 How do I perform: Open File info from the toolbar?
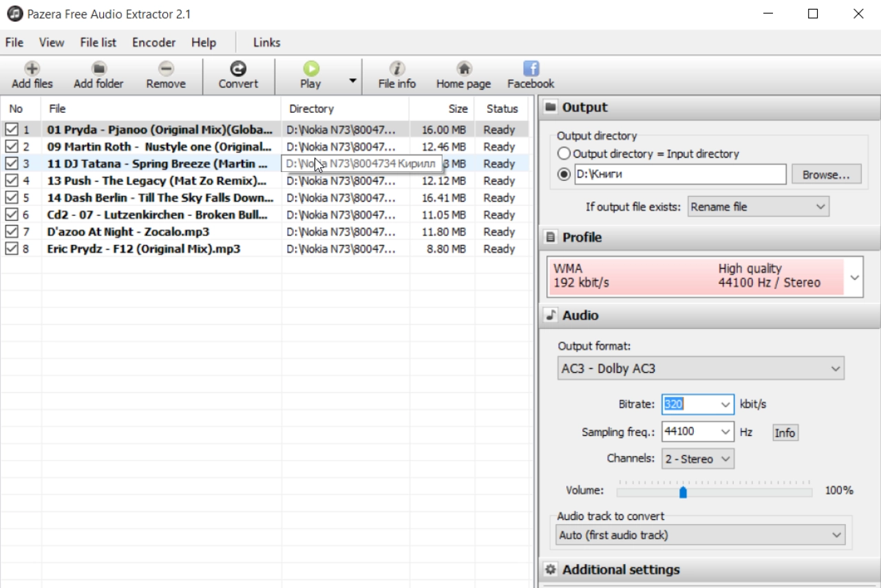pos(397,68)
